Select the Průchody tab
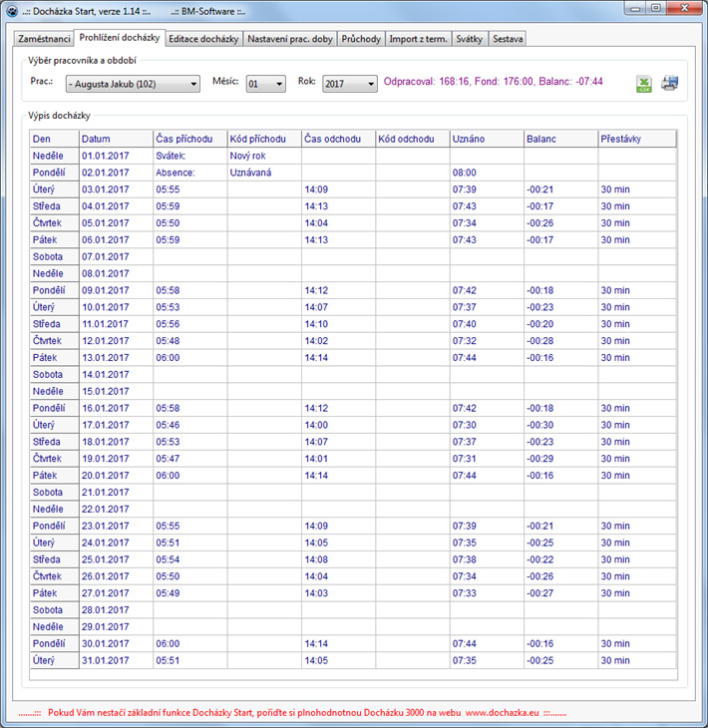The image size is (708, 728). [x=361, y=39]
